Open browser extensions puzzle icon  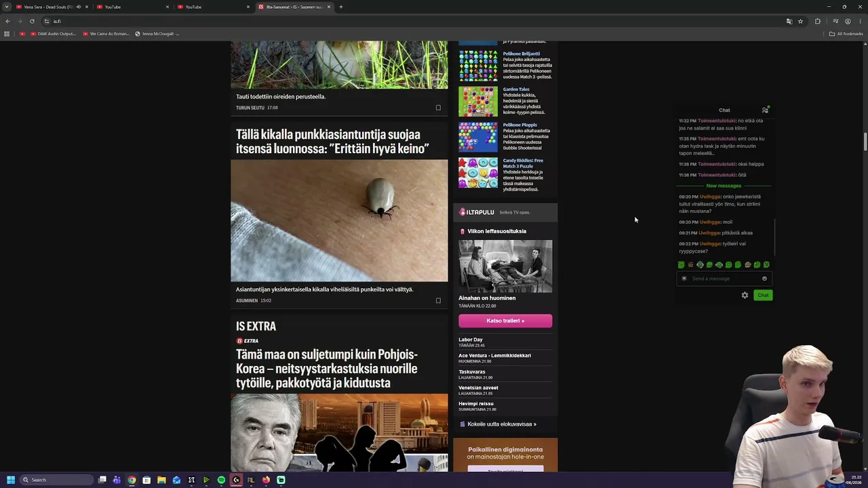tap(817, 21)
